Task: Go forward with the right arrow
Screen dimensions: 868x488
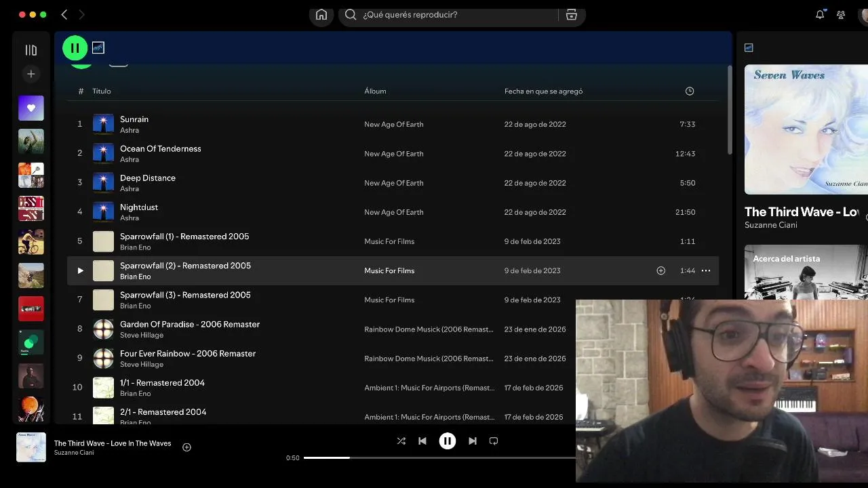Action: (x=82, y=14)
